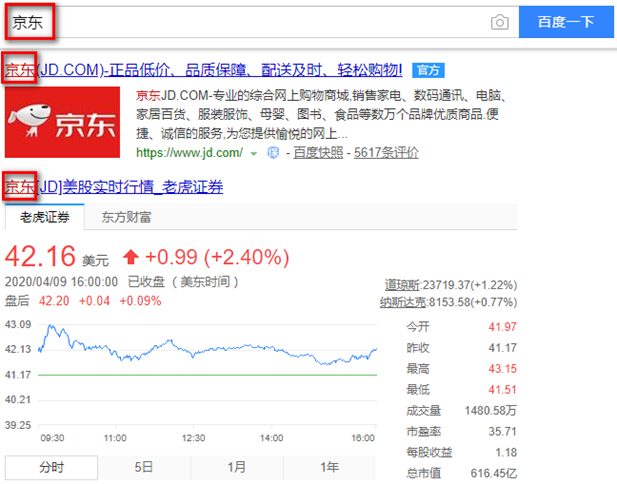This screenshot has width=617, height=484.
Task: Click the 百度一下 search button
Action: tap(566, 22)
